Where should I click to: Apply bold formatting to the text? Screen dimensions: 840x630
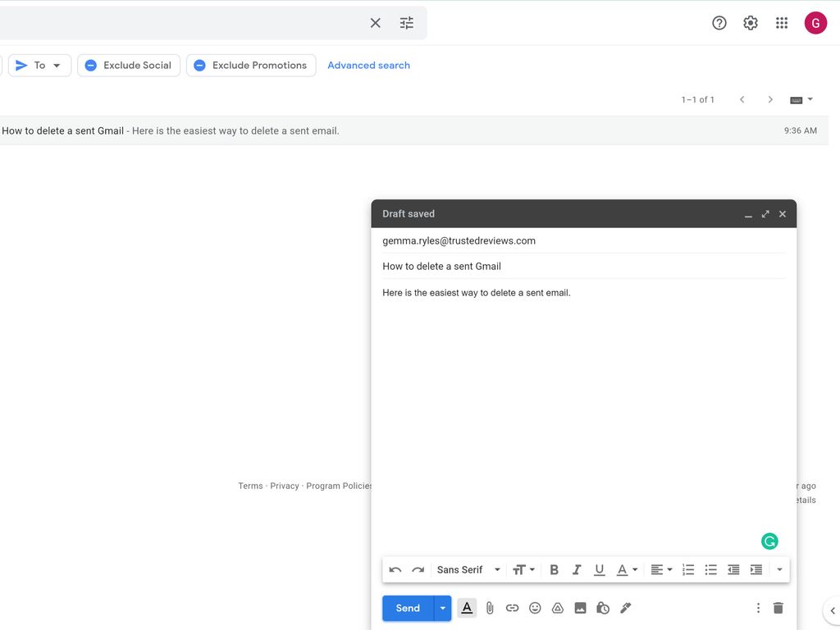point(554,569)
